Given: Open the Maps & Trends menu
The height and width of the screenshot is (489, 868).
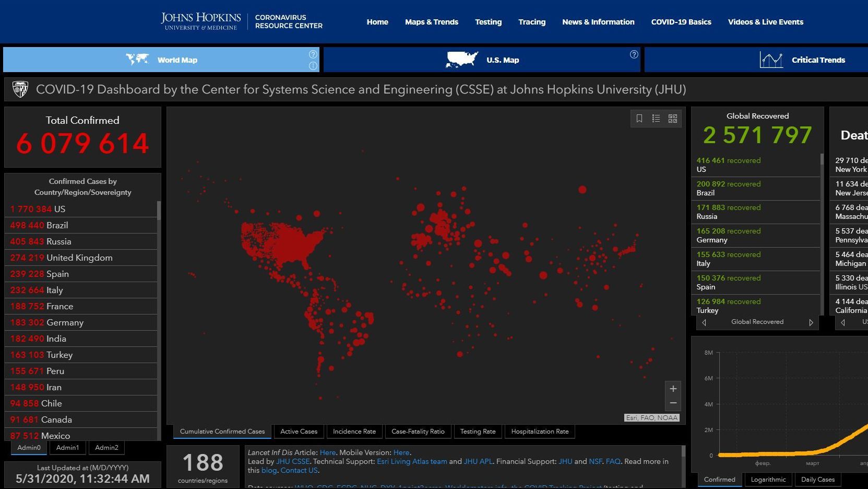Looking at the screenshot, I should pyautogui.click(x=432, y=22).
